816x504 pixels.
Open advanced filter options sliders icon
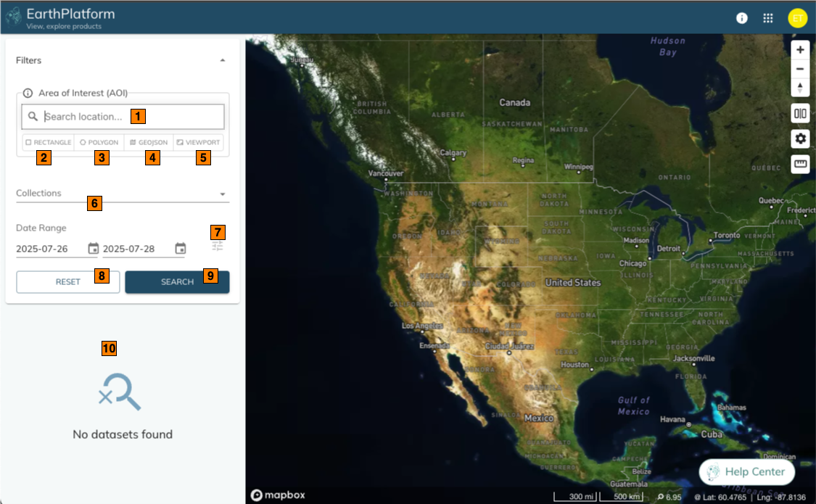pos(218,247)
